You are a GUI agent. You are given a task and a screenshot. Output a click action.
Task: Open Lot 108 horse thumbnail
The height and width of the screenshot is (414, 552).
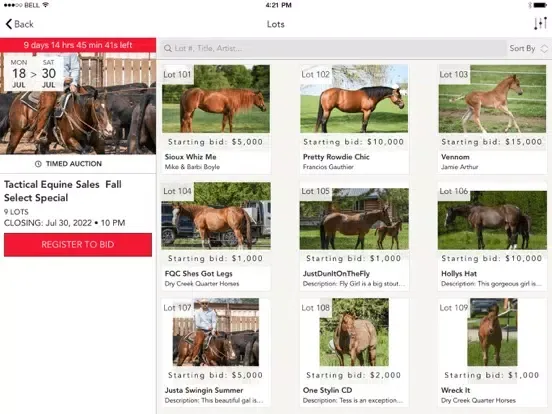354,332
